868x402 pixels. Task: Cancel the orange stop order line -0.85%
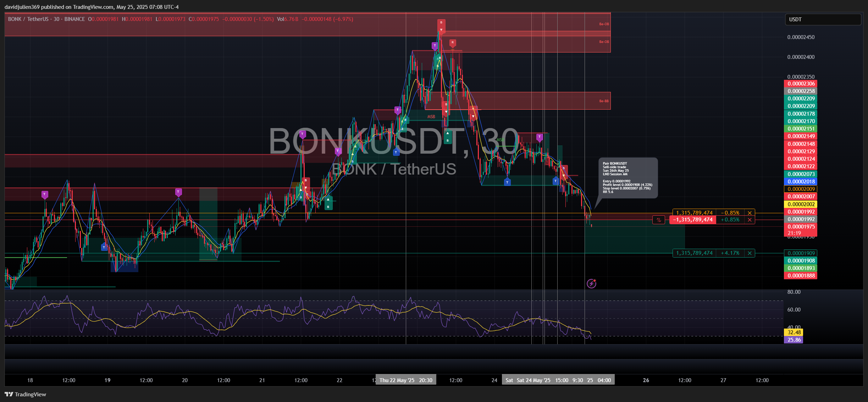point(750,213)
